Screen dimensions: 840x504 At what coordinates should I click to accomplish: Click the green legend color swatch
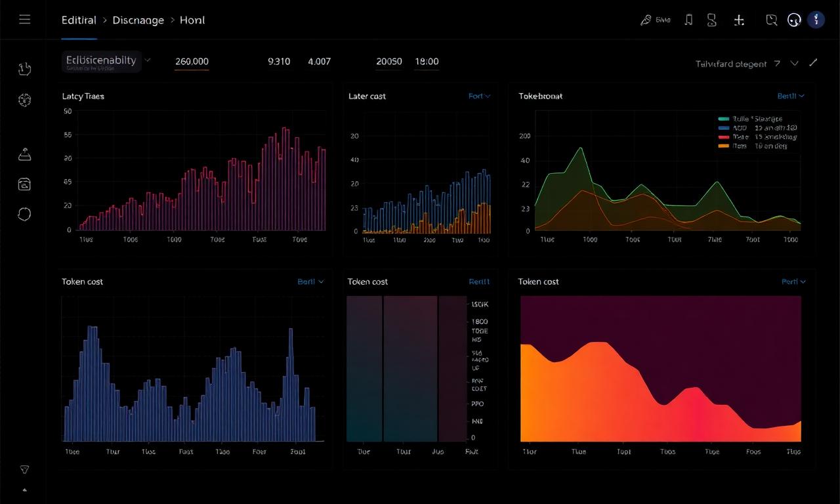click(x=724, y=119)
